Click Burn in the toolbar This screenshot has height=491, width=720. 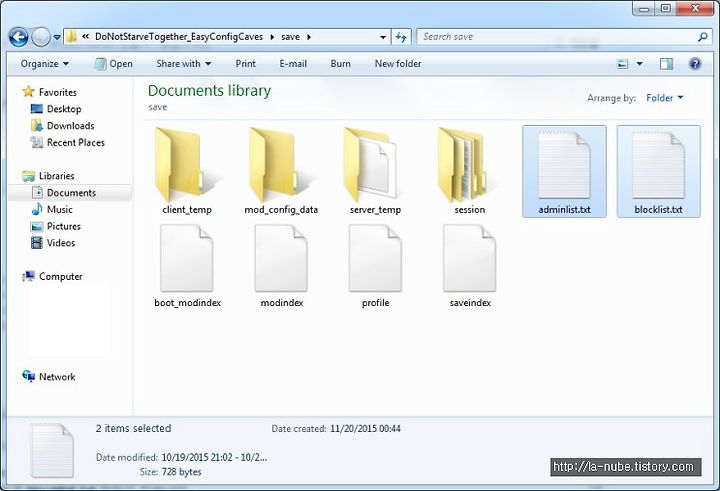click(340, 64)
